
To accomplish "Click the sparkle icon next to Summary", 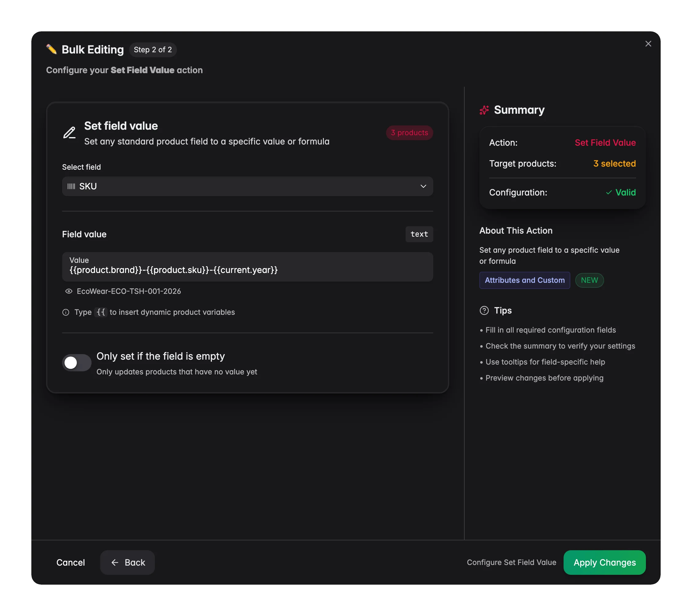I will tap(484, 110).
